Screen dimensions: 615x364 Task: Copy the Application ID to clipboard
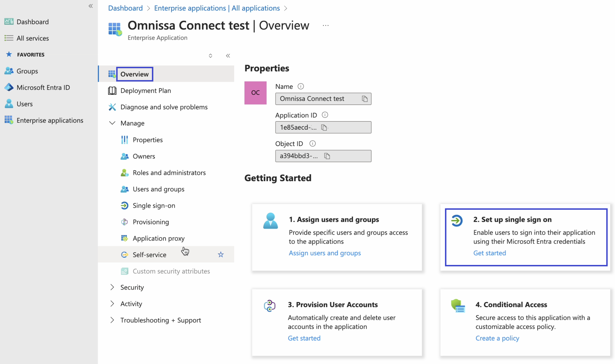coord(324,127)
